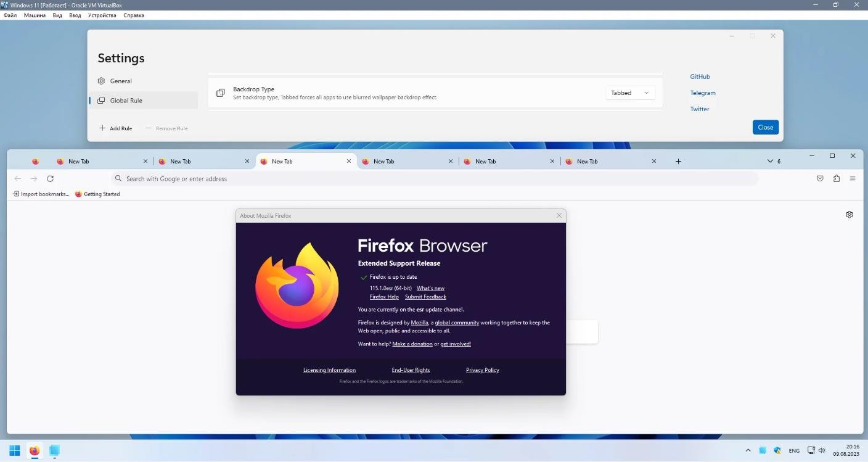Click the Backdrop Type setting icon
The height and width of the screenshot is (462, 868).
220,93
